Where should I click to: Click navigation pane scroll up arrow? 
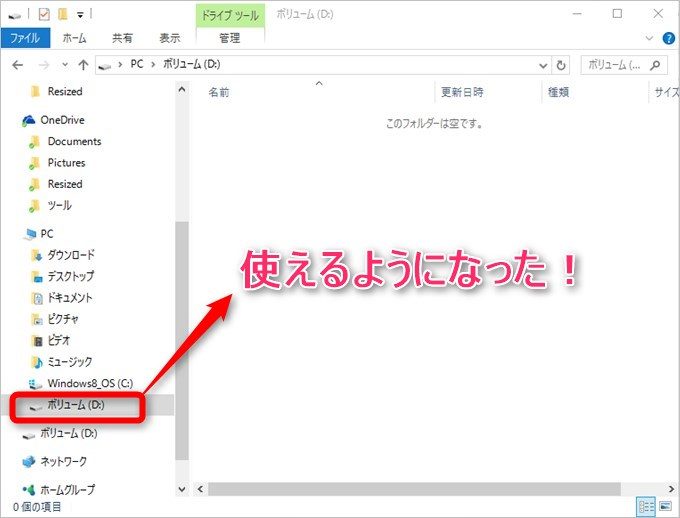point(182,90)
